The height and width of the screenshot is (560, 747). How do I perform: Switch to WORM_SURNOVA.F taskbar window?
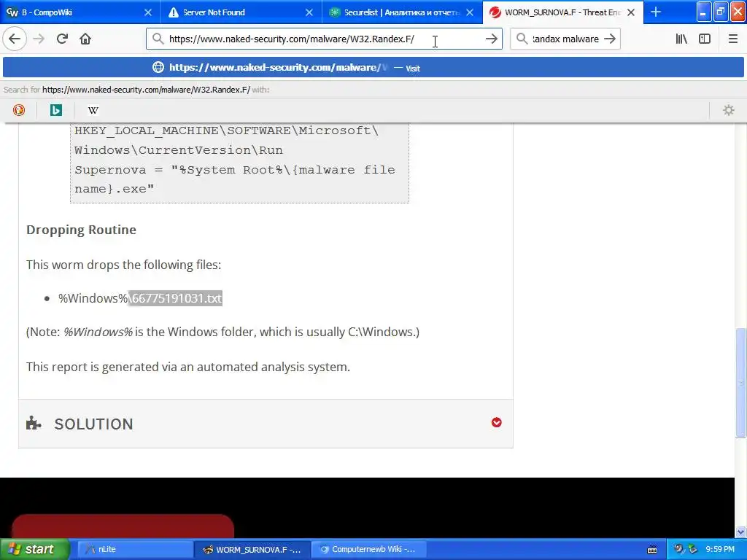[x=252, y=549]
